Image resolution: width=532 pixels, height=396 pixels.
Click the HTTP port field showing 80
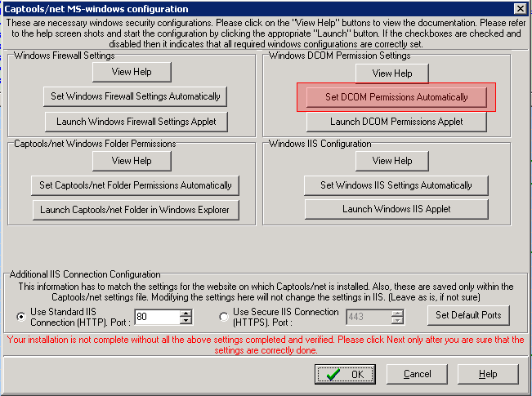pyautogui.click(x=157, y=317)
